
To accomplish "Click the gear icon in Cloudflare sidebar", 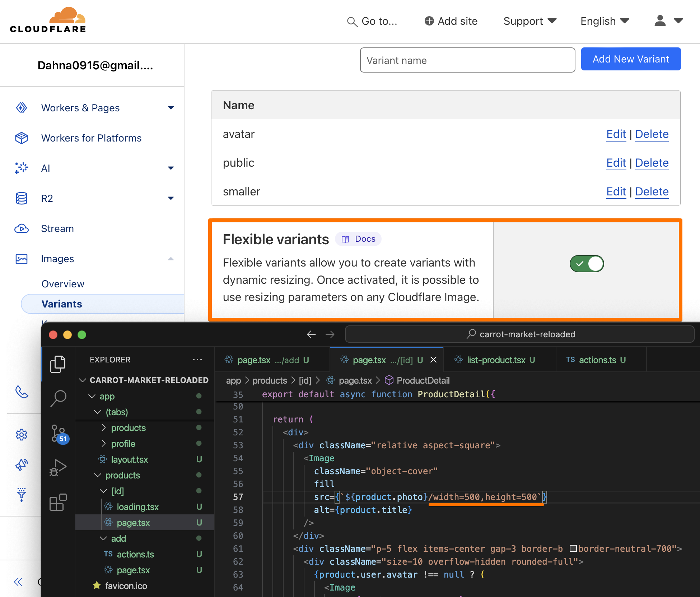I will point(22,435).
